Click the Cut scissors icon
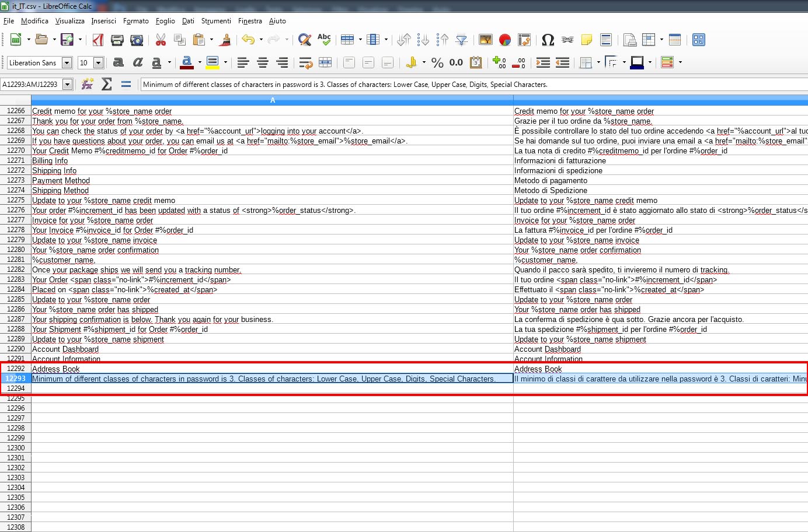The image size is (808, 532). (161, 40)
